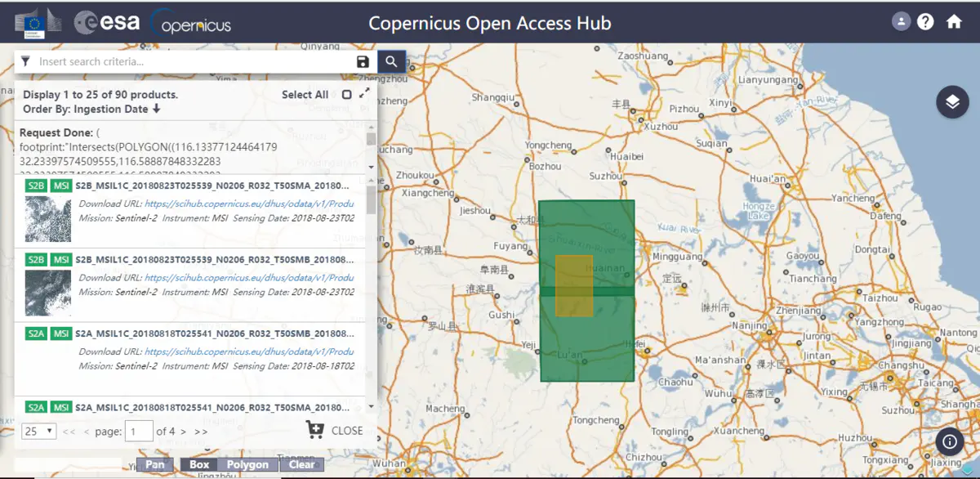Activate Box drawing mode
Image resolution: width=980 pixels, height=479 pixels.
[x=199, y=464]
